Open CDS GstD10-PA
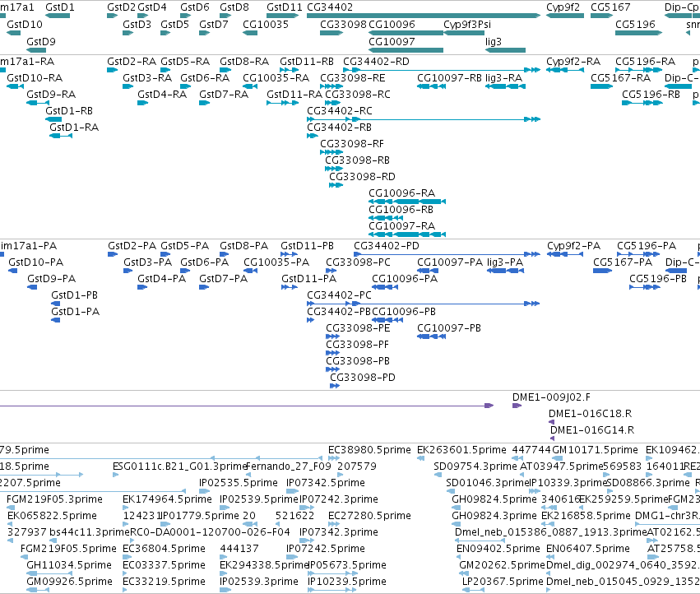Viewport: 700px width, 594px height. coord(35,262)
